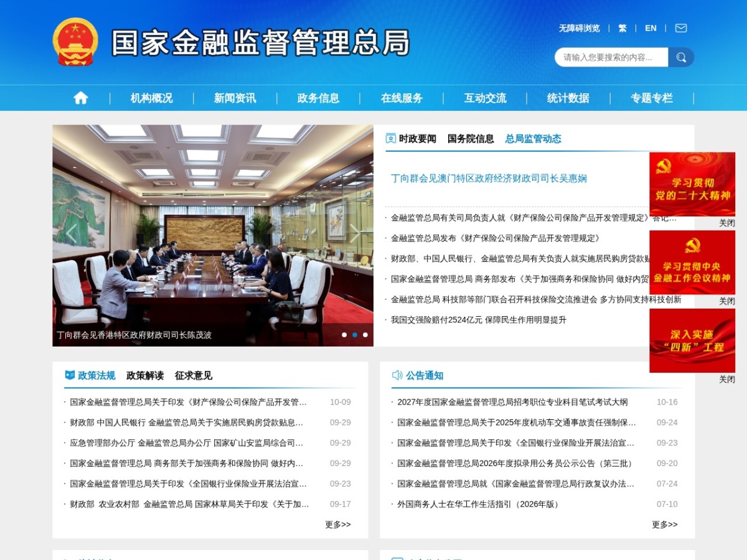The width and height of the screenshot is (747, 560).
Task: Show previous slide with left carousel arrow
Action: point(71,233)
